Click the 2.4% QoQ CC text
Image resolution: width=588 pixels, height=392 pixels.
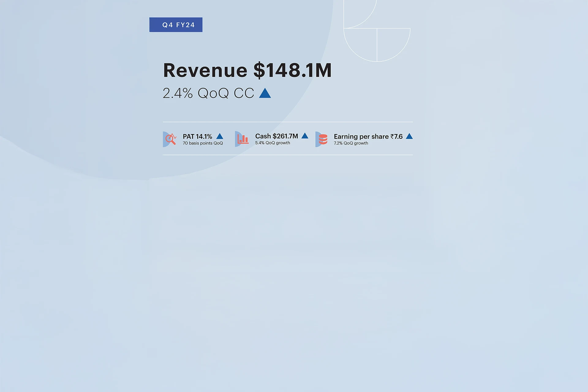point(208,93)
